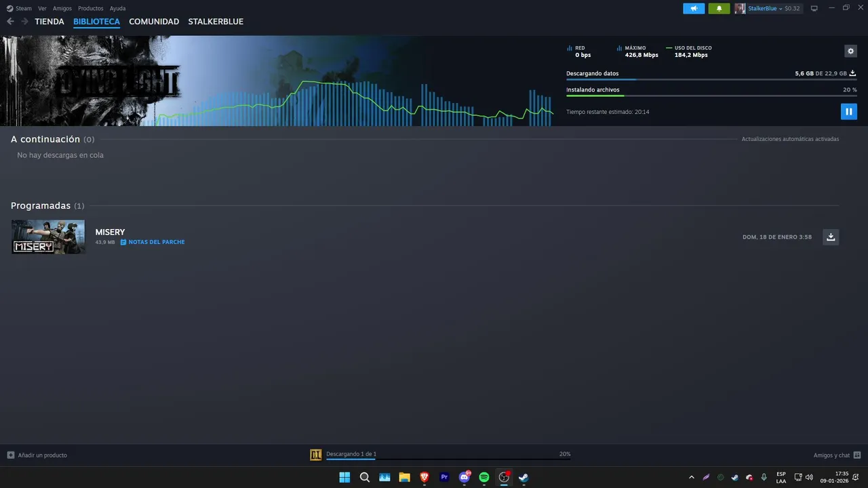Open File Explorer from the taskbar

[404, 477]
